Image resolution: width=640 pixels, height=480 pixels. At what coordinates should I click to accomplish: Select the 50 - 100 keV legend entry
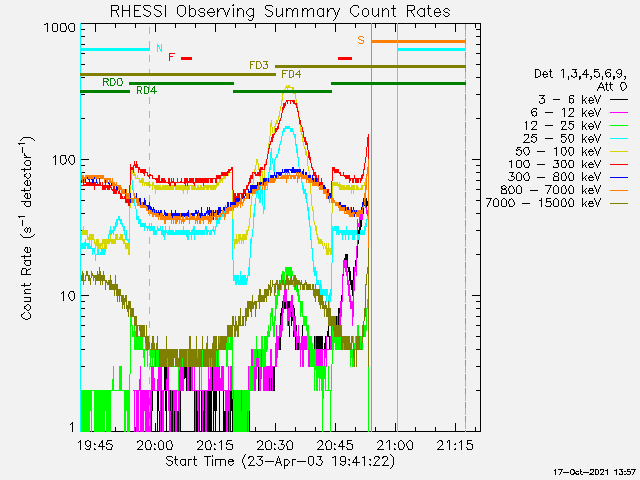[572, 151]
